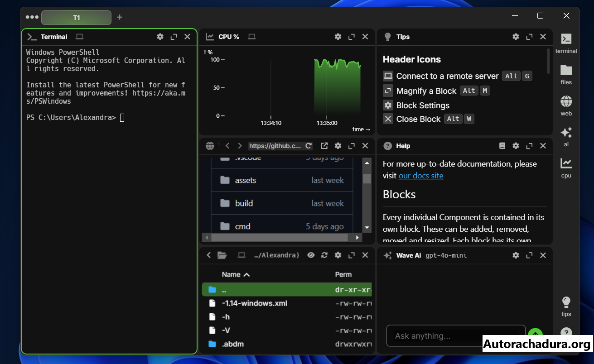
Task: Close the Wave AI block
Action: (x=543, y=255)
